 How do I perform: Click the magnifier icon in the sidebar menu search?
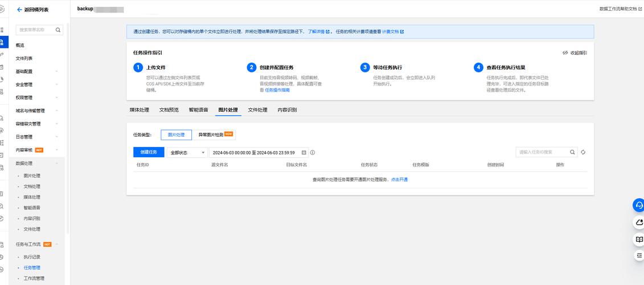pyautogui.click(x=58, y=30)
